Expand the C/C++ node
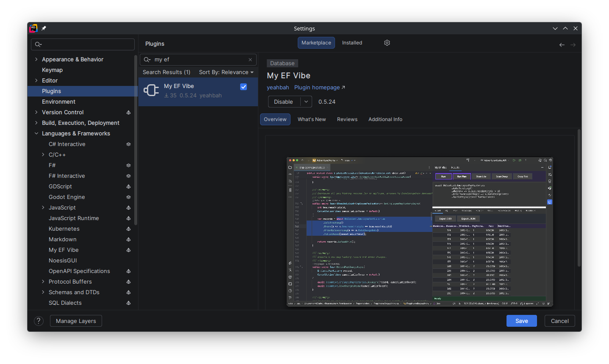 43,154
